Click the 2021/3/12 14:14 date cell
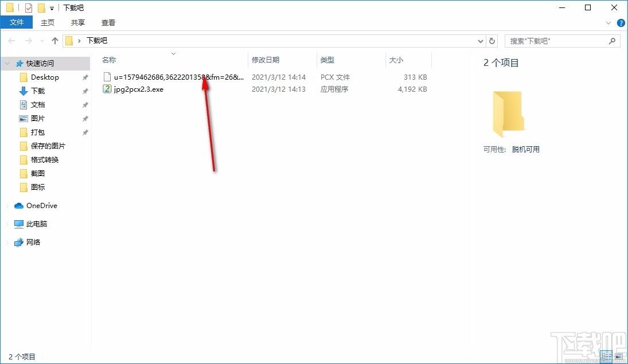The width and height of the screenshot is (628, 364). [x=279, y=77]
